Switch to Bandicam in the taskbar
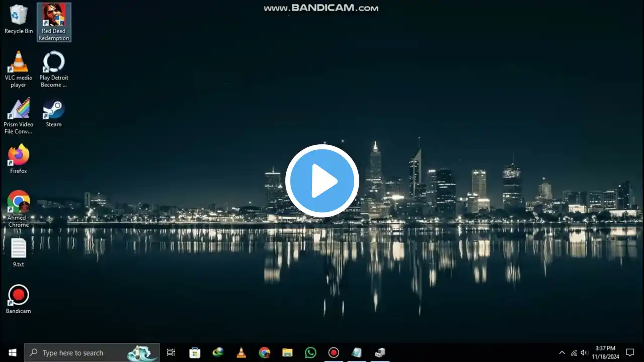Image resolution: width=644 pixels, height=362 pixels. pyautogui.click(x=334, y=352)
